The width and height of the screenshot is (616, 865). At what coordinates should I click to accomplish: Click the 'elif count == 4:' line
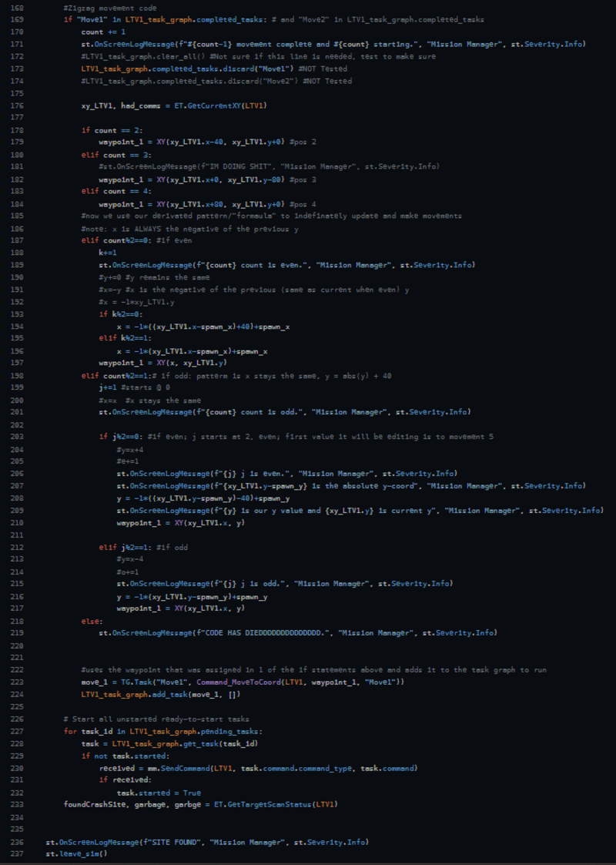[x=116, y=192]
